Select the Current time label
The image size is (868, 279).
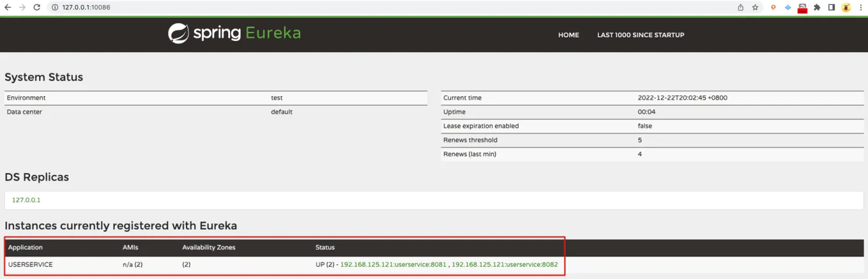coord(463,98)
